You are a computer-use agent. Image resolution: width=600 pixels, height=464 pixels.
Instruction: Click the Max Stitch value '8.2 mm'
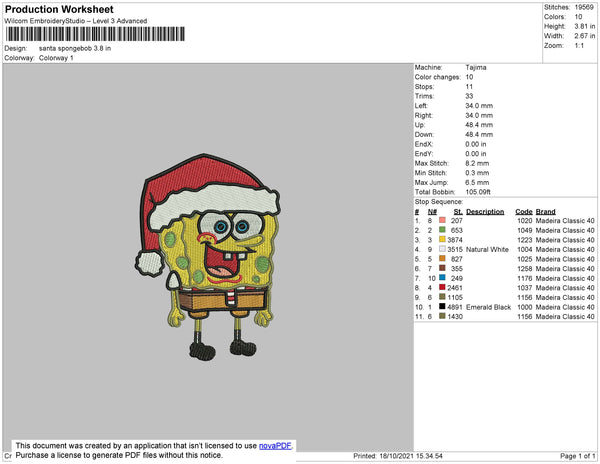477,163
